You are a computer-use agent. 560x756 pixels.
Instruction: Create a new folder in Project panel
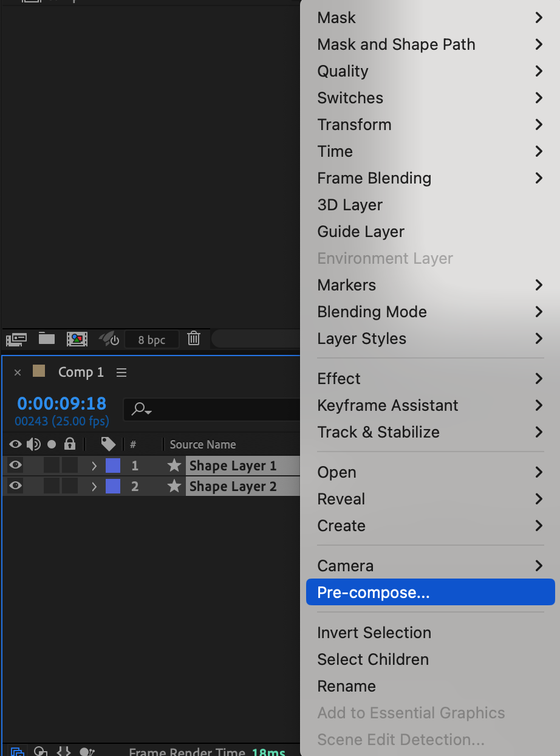(x=47, y=338)
